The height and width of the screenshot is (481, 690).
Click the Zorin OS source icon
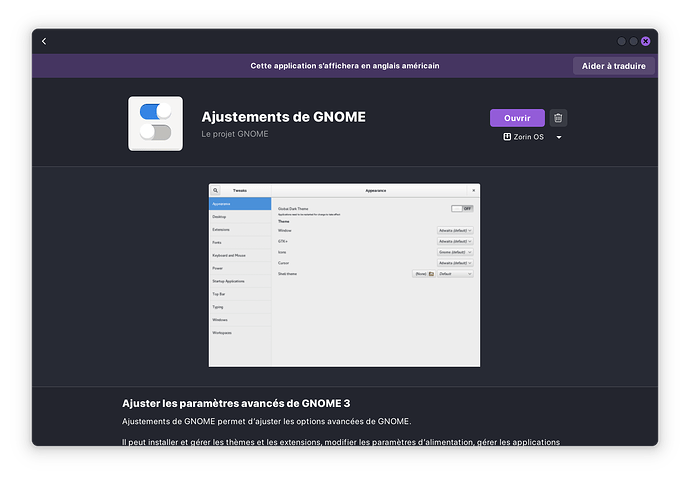coord(507,137)
